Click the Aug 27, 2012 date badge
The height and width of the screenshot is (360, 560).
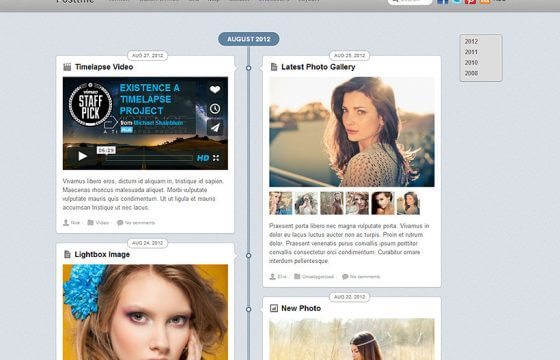coord(148,55)
